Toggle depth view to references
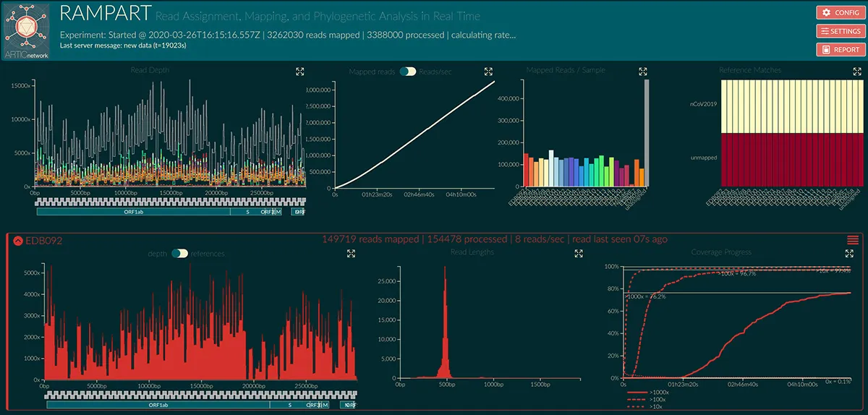The height and width of the screenshot is (415, 868). coord(178,254)
